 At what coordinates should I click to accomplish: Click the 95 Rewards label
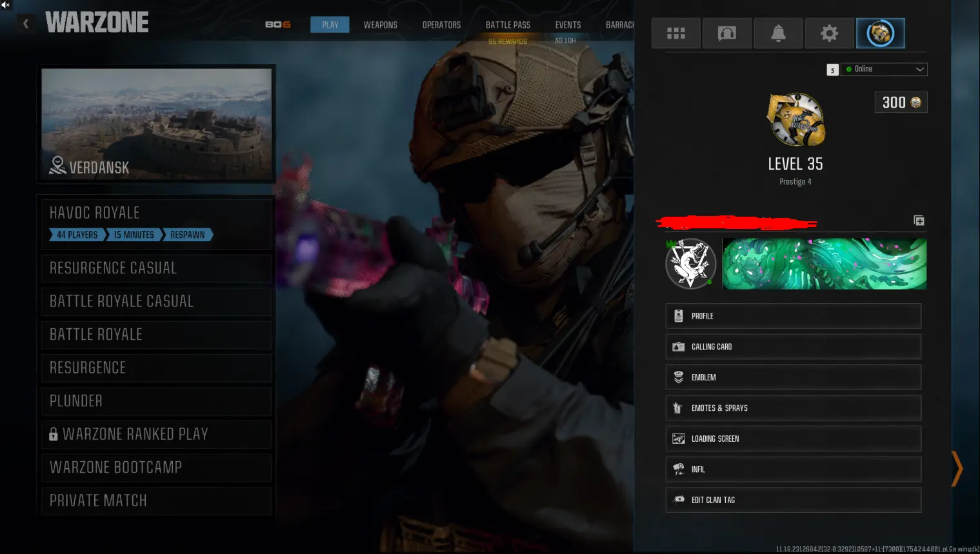click(x=508, y=41)
